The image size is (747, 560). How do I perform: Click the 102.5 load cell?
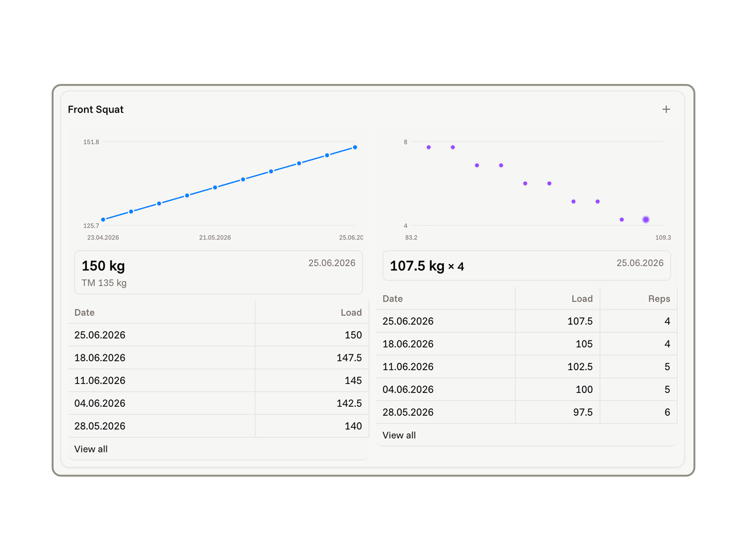(558, 367)
